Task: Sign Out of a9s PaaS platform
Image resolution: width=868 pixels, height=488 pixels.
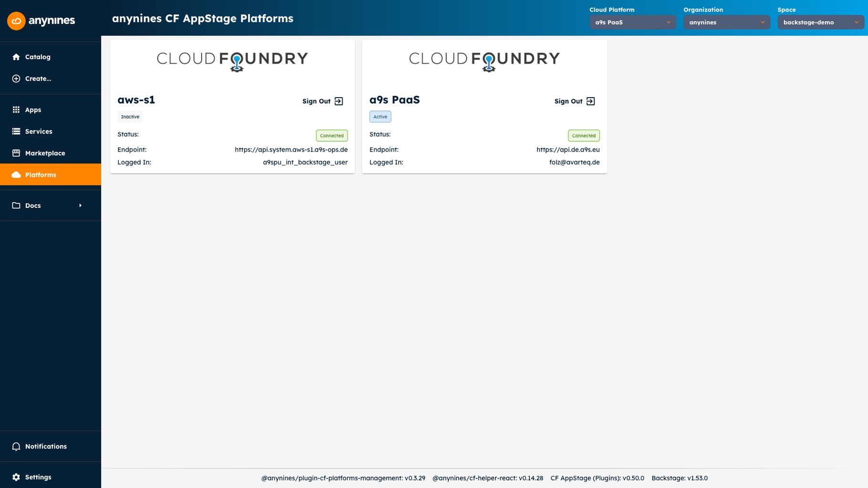Action: pos(575,101)
